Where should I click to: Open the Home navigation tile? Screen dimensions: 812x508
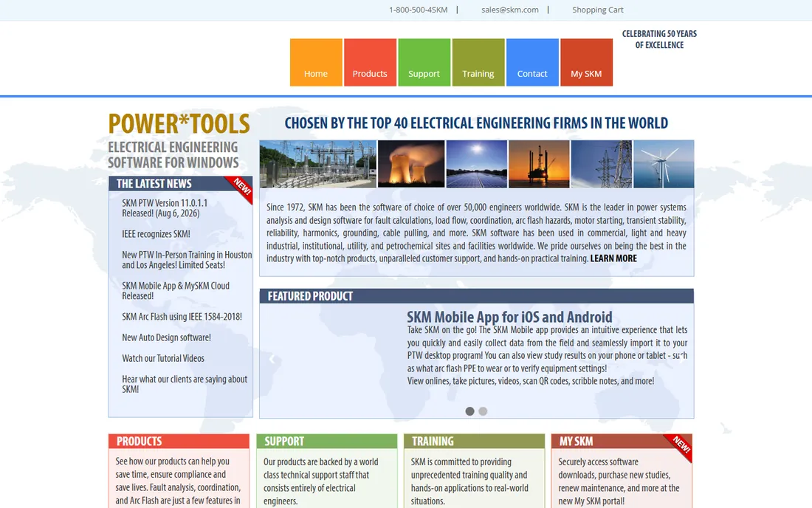316,62
